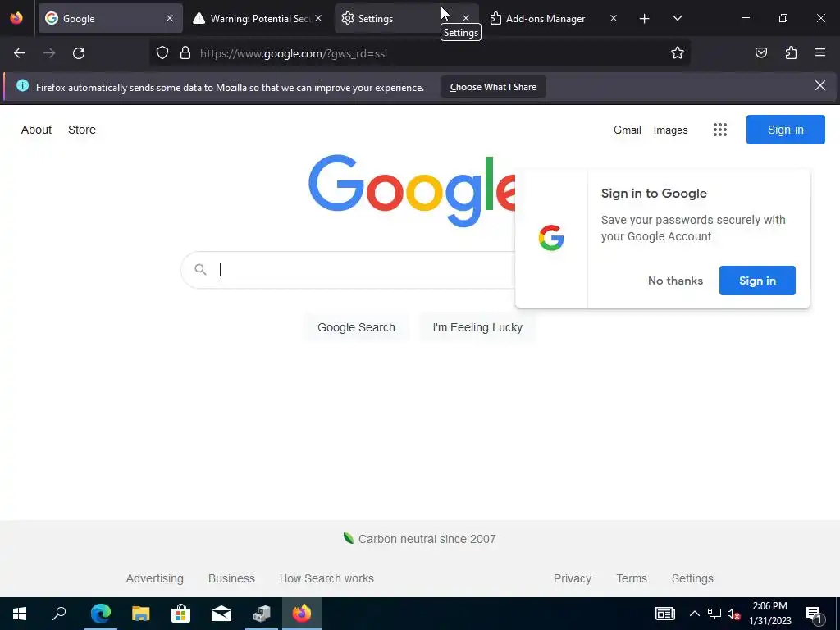Dismiss the Firefox data notification bar

819,85
